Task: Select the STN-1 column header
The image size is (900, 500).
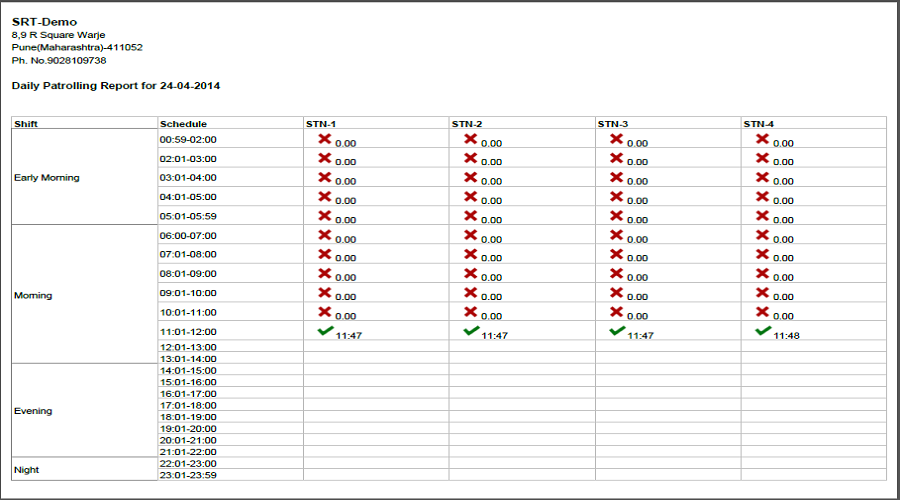Action: [320, 124]
